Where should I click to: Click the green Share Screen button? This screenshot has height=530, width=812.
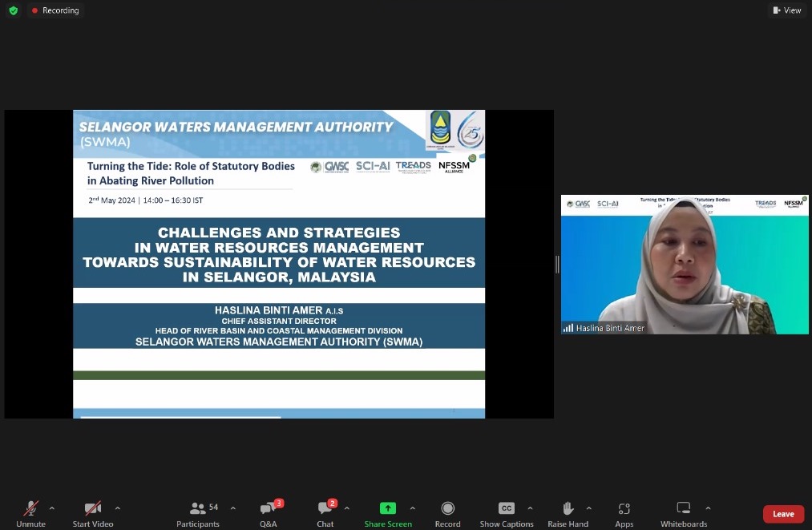point(388,514)
